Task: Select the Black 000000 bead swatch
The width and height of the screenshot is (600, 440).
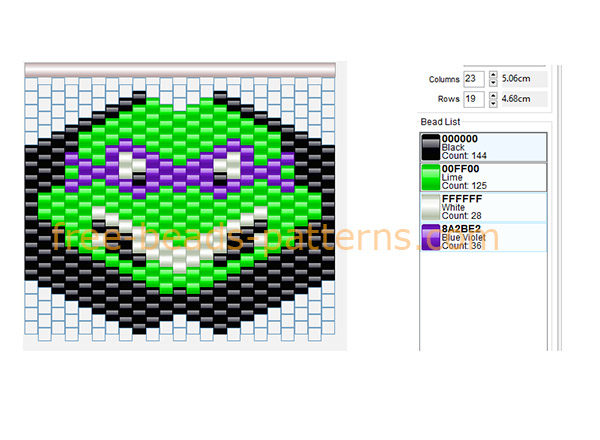Action: [x=430, y=147]
